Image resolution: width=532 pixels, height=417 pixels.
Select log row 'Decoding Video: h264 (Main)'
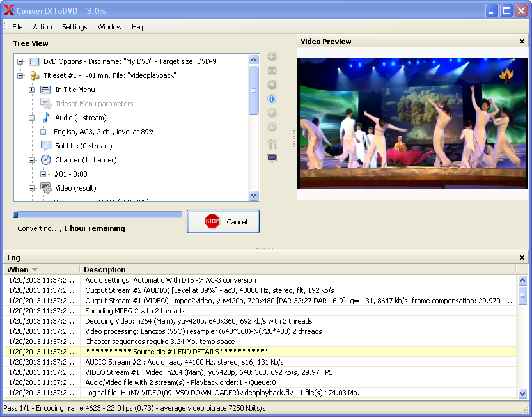point(260,321)
